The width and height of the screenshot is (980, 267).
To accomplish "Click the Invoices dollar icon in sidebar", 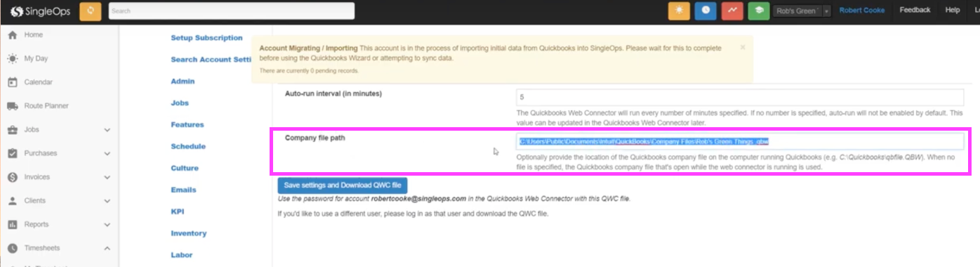I will tap(12, 177).
